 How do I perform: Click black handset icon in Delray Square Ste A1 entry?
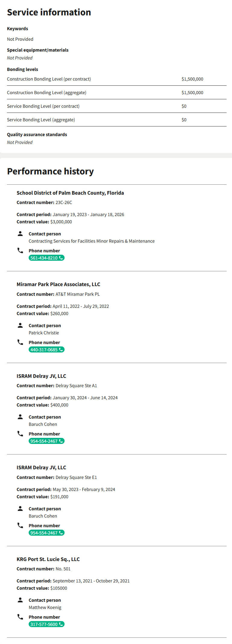pos(20,434)
